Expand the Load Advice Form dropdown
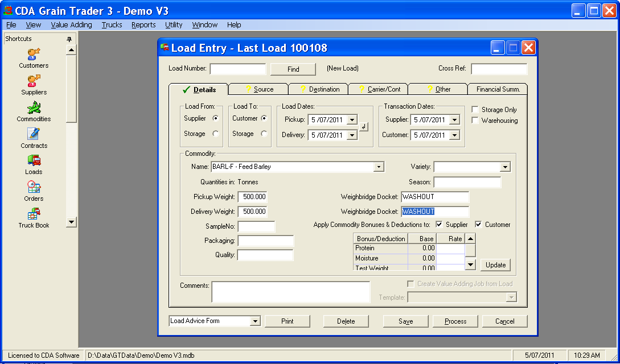The image size is (620, 364). [254, 321]
